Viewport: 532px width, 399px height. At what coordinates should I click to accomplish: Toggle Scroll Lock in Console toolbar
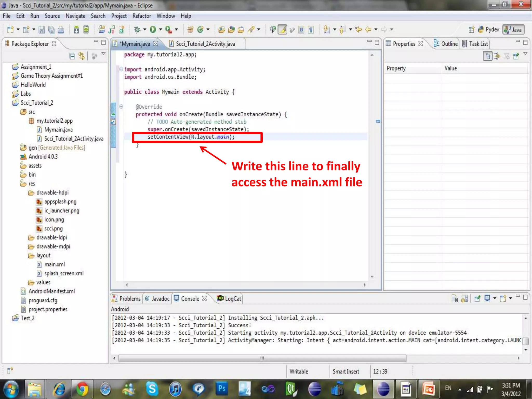[464, 298]
